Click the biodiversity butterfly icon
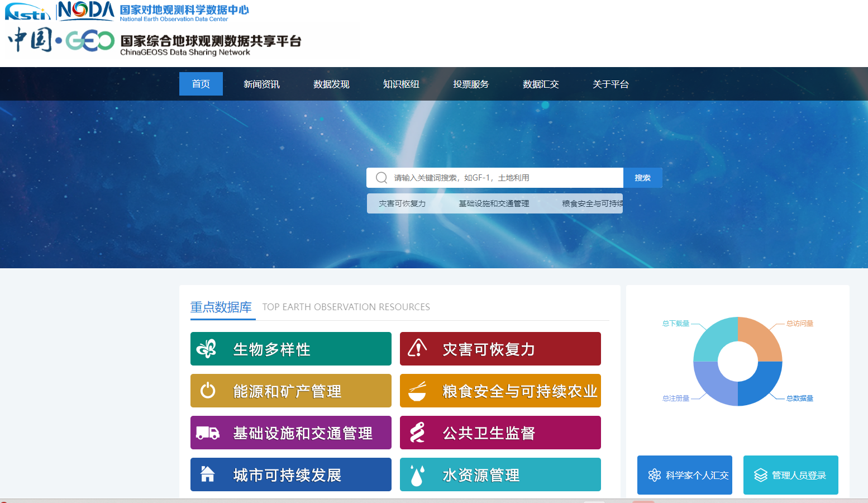Viewport: 868px width, 503px height. tap(207, 349)
